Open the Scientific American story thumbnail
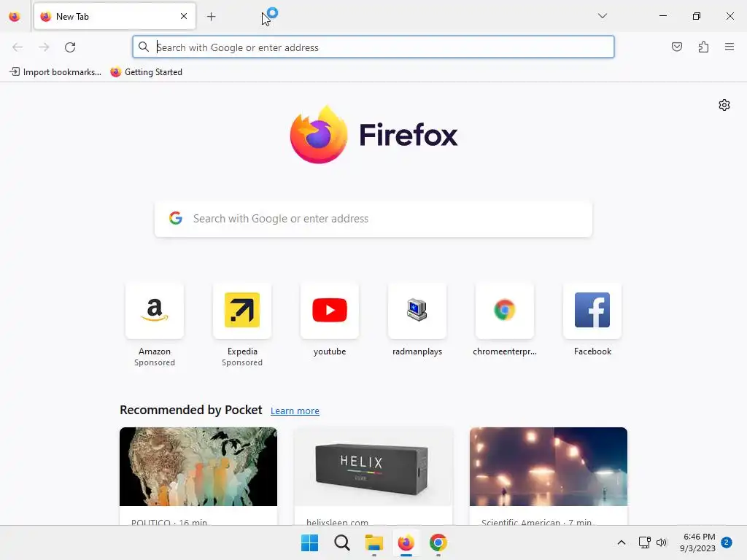 coord(549,467)
